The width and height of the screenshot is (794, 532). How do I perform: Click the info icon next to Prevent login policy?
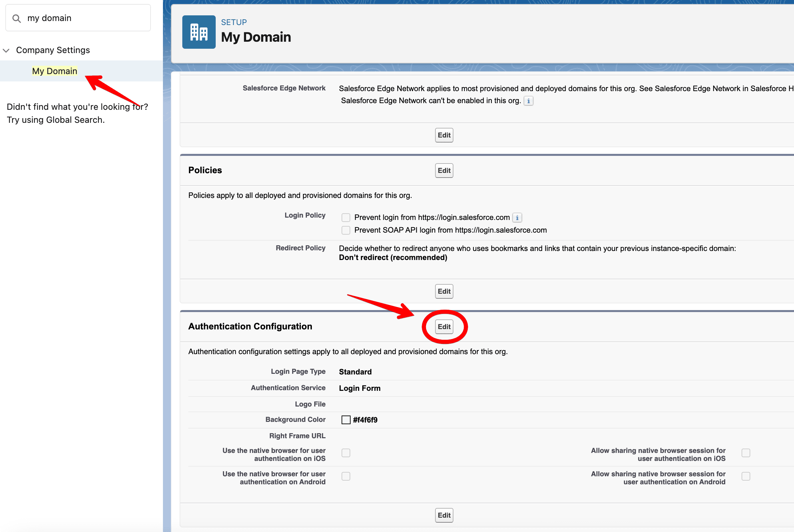517,218
